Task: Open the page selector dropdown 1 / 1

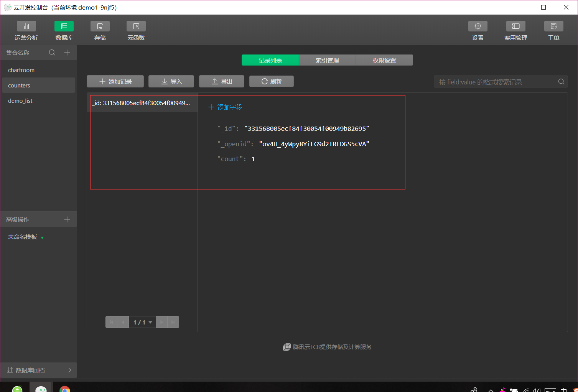Action: (142, 322)
